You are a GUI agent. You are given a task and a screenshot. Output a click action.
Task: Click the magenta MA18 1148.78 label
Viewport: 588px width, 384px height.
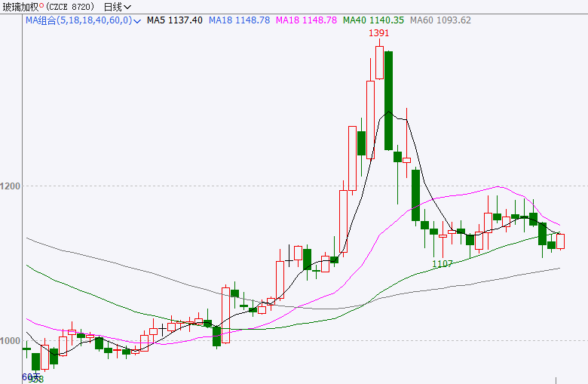click(x=306, y=20)
